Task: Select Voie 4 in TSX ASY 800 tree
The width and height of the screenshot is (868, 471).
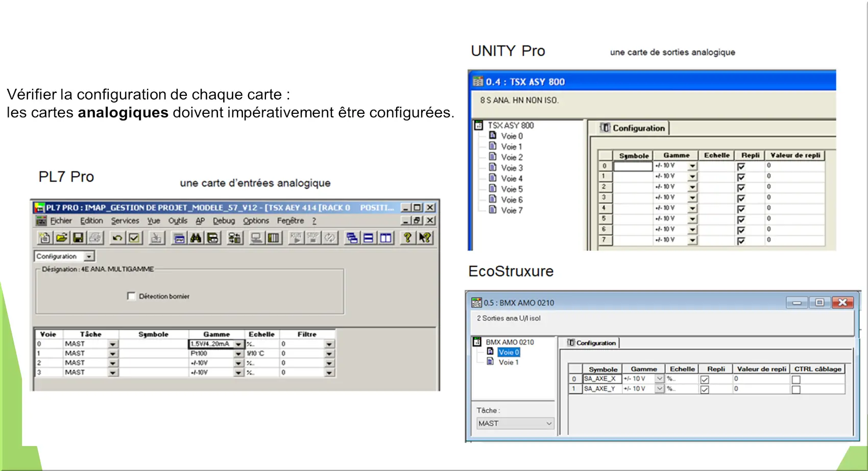Action: [x=512, y=178]
